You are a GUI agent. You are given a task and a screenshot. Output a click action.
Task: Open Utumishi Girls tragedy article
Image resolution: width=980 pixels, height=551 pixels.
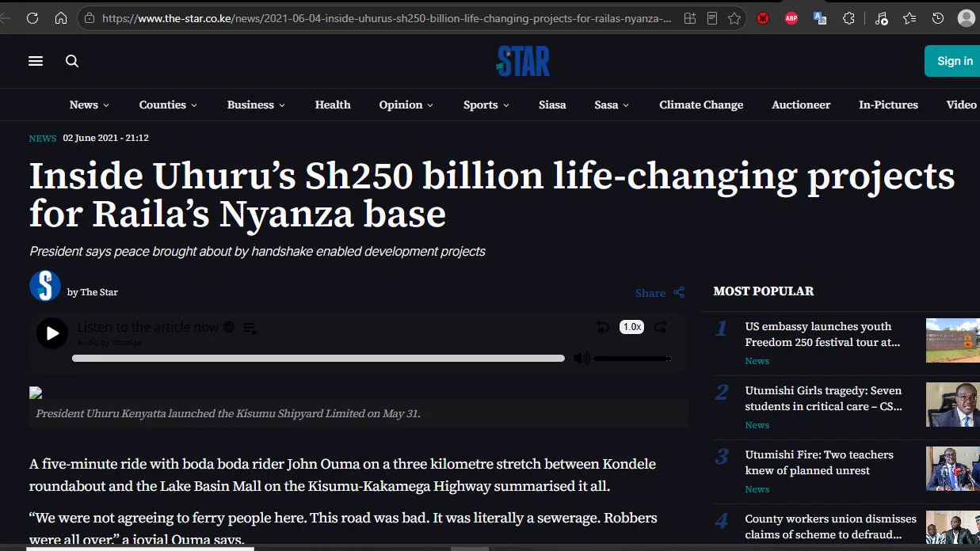point(824,398)
